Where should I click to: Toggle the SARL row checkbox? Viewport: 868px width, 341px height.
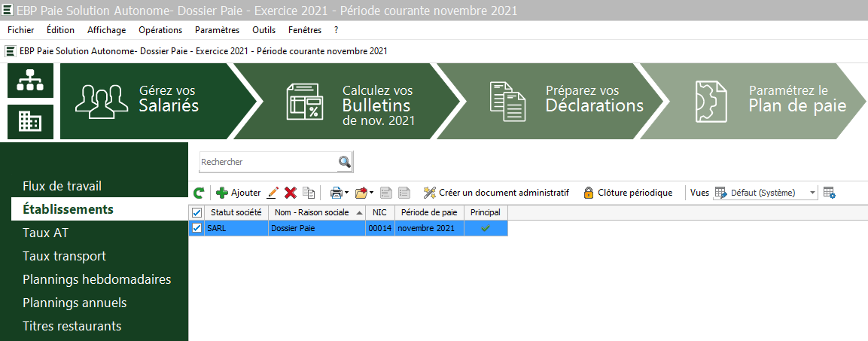(196, 228)
